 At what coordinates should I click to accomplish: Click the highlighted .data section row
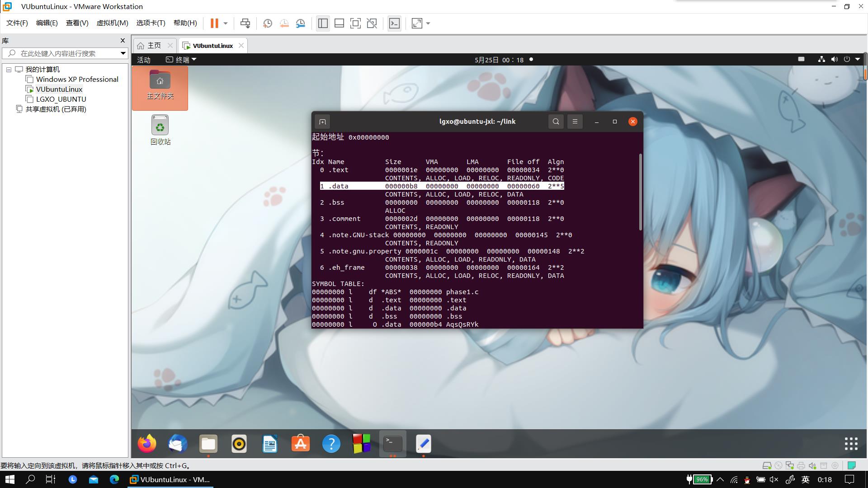point(442,186)
